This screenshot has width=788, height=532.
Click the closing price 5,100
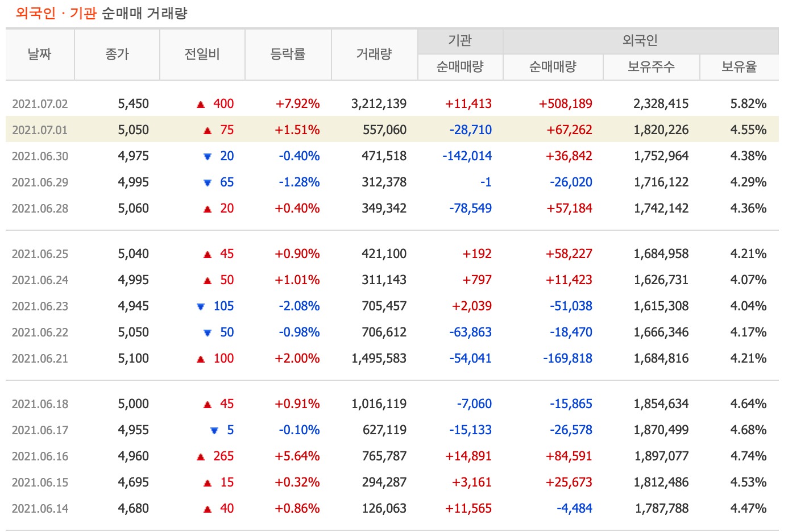pyautogui.click(x=134, y=359)
